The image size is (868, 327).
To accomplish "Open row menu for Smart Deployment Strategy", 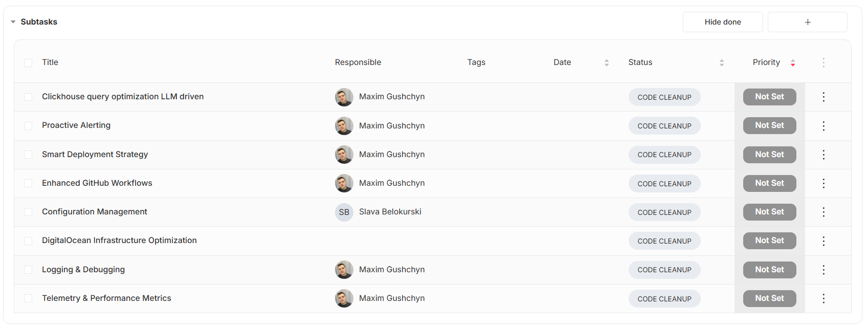I will pyautogui.click(x=824, y=155).
